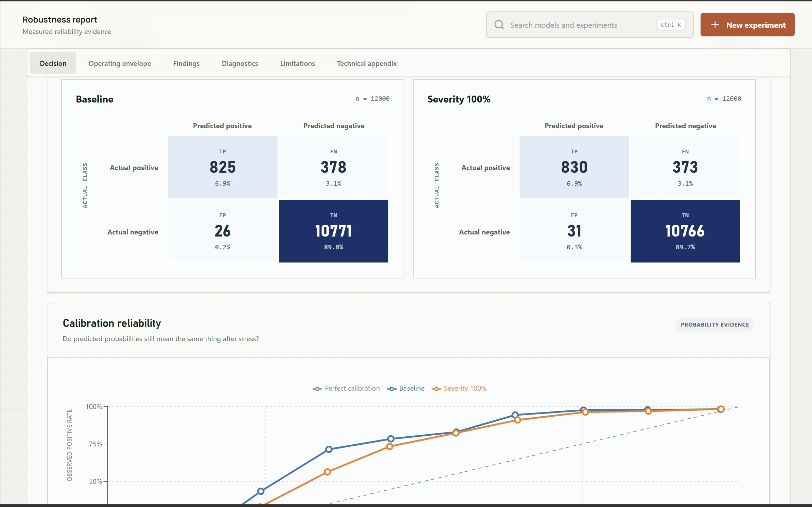Image resolution: width=812 pixels, height=507 pixels.
Task: Click the Severity 100% matrix heading
Action: [459, 99]
